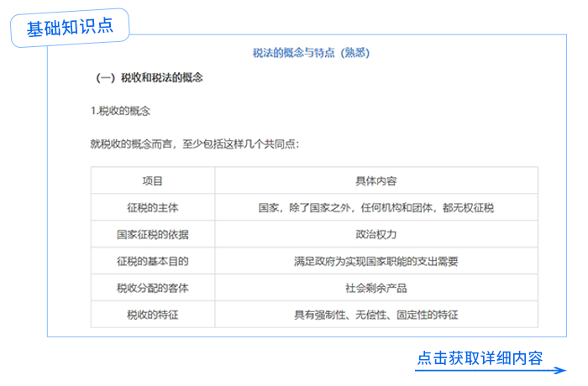This screenshot has width=588, height=386.
Task: Select the 项目 table header cell
Action: pos(153,181)
